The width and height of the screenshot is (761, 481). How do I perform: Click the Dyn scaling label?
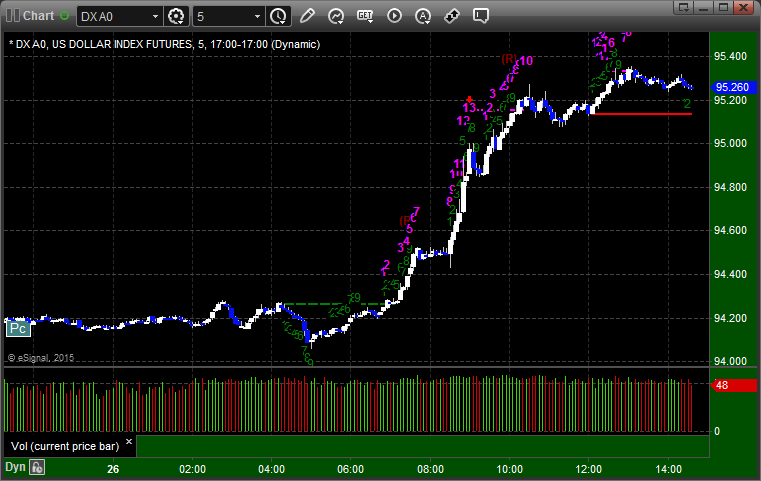click(15, 467)
